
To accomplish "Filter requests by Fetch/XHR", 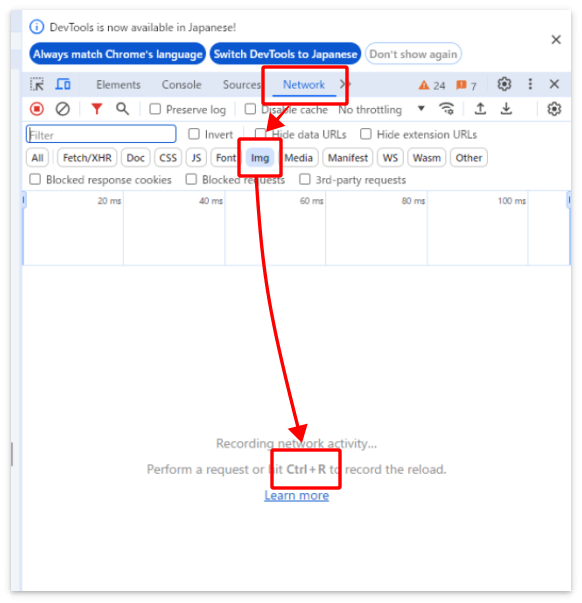I will [87, 158].
